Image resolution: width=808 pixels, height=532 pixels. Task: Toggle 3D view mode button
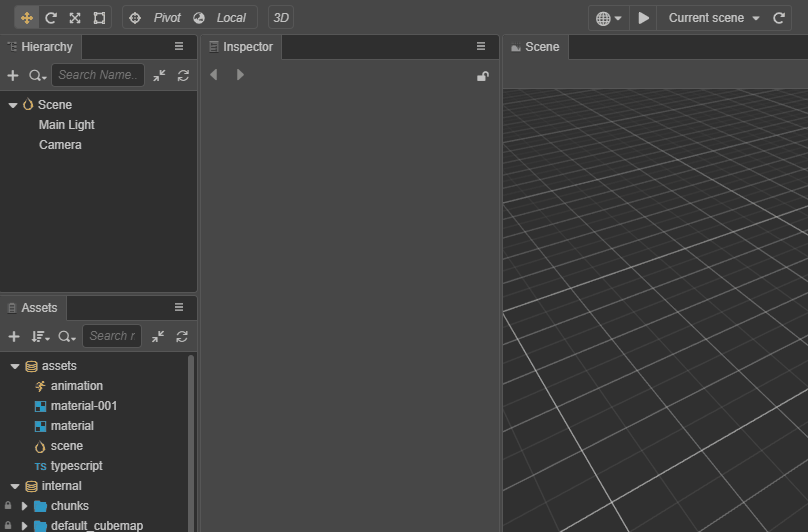(x=281, y=18)
